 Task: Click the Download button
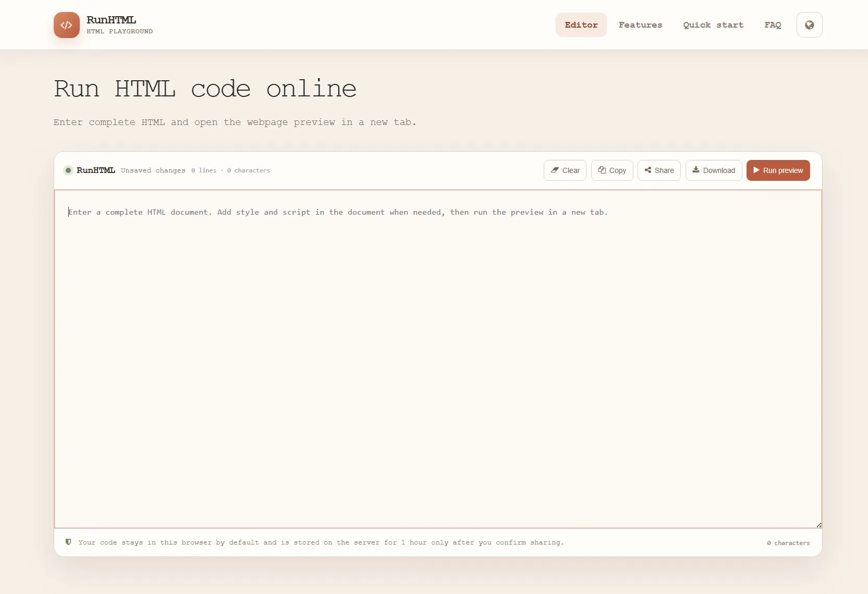point(714,170)
